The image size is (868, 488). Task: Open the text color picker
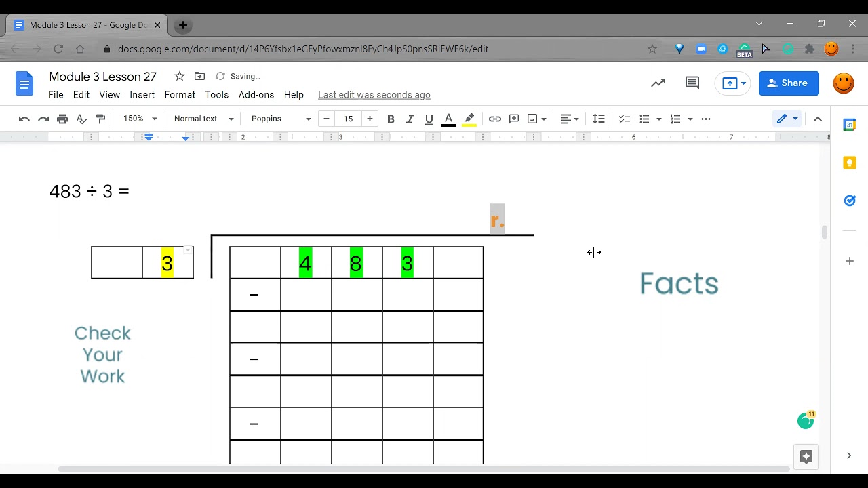[x=448, y=119]
